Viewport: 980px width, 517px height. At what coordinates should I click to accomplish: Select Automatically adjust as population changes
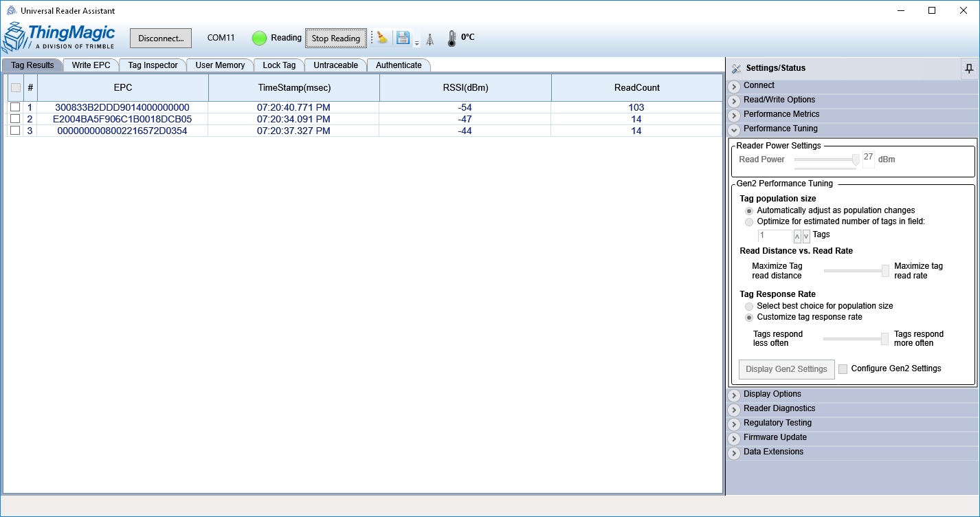[x=749, y=210]
